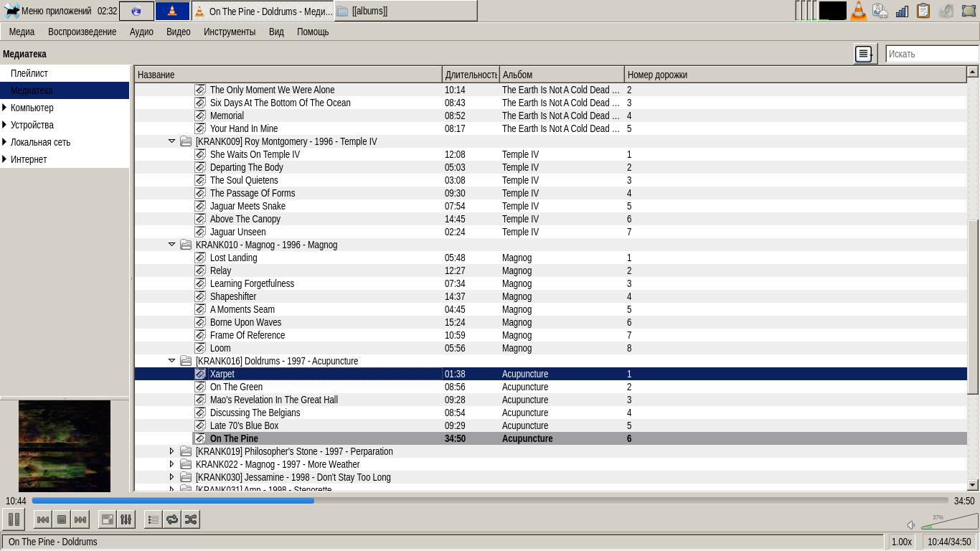The width and height of the screenshot is (980, 551).
Task: Expand the Компьютер sidebar section
Action: 5,108
